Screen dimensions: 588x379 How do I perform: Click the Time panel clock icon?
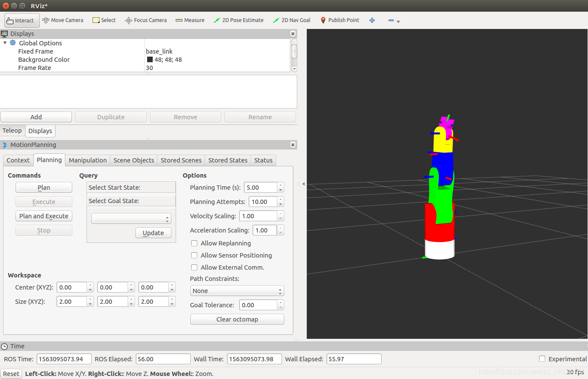pos(4,346)
